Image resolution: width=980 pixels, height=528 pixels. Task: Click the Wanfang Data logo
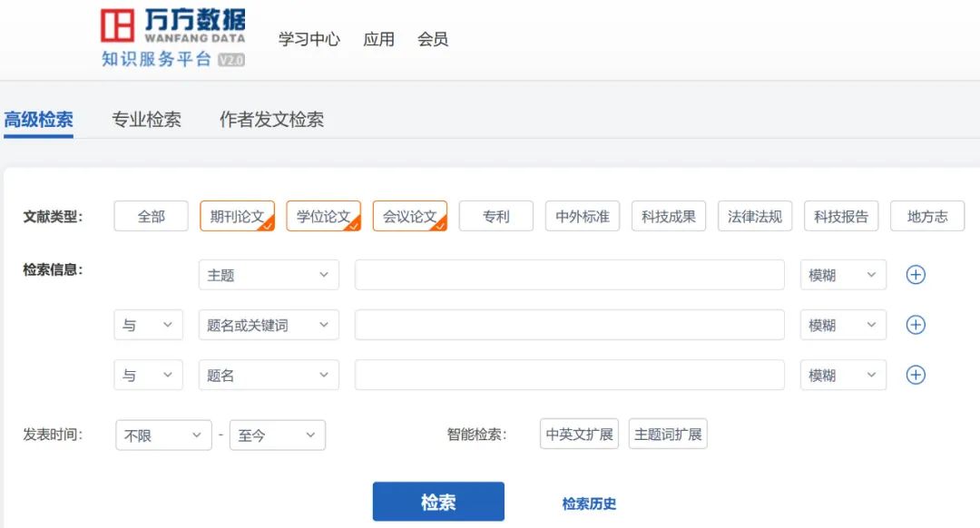coord(172,38)
